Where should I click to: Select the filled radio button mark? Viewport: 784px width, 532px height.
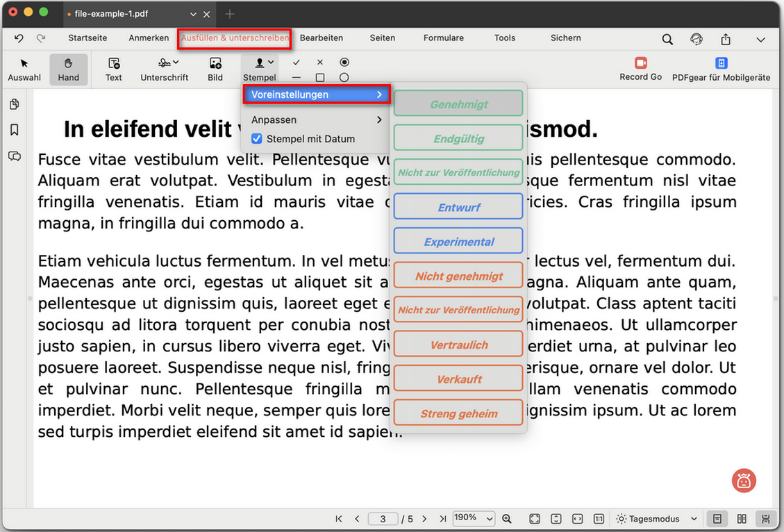(x=344, y=63)
